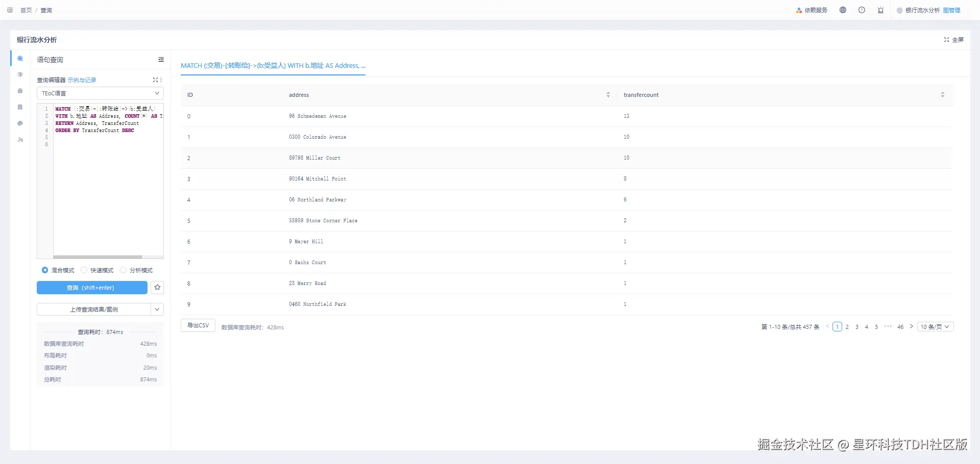
Task: Click the cell '0460 Northfield Park'
Action: [x=317, y=304]
